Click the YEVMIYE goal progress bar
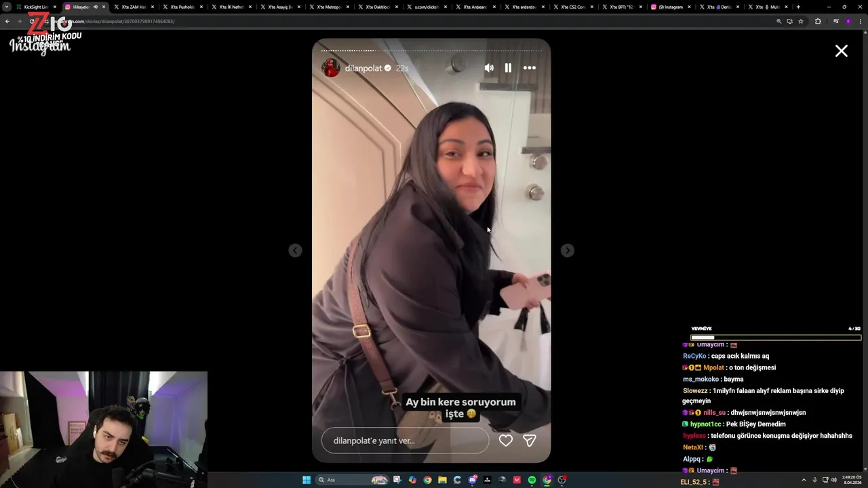The width and height of the screenshot is (868, 488). click(x=775, y=338)
